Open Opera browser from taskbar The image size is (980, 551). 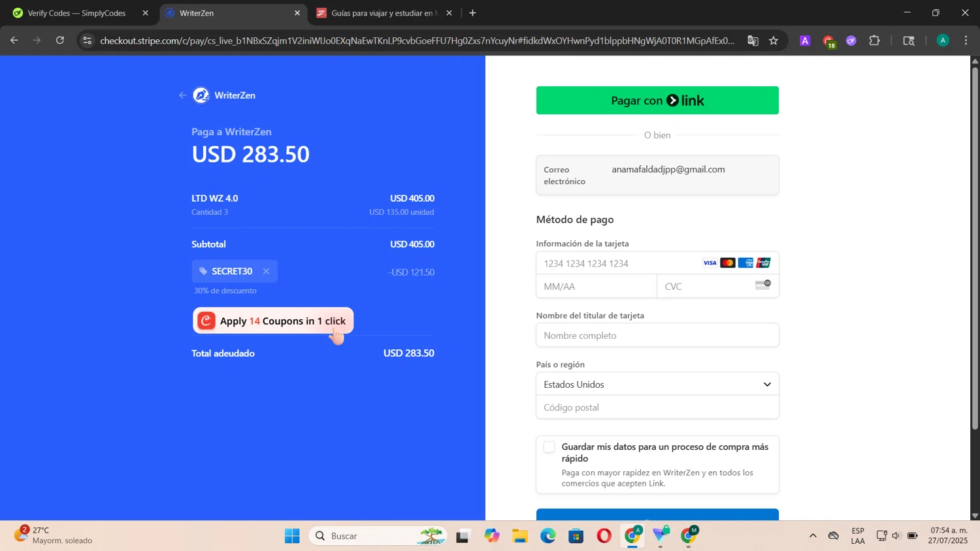[604, 536]
